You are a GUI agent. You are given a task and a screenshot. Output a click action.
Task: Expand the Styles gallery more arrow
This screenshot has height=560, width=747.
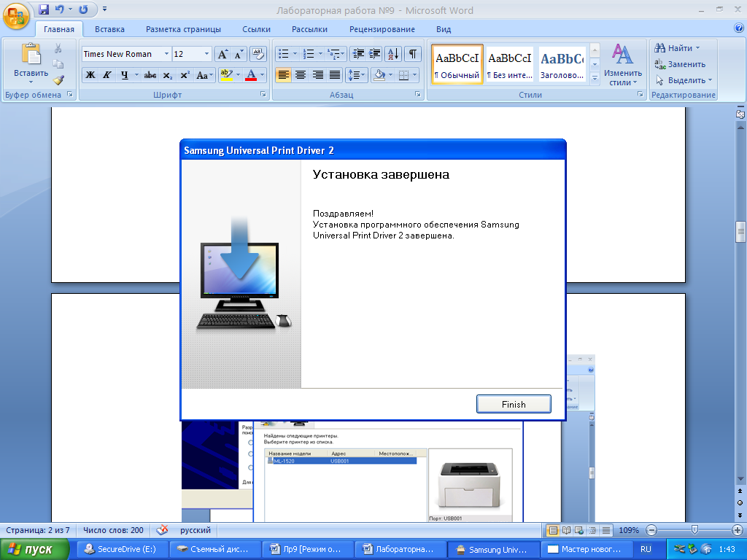(x=595, y=79)
